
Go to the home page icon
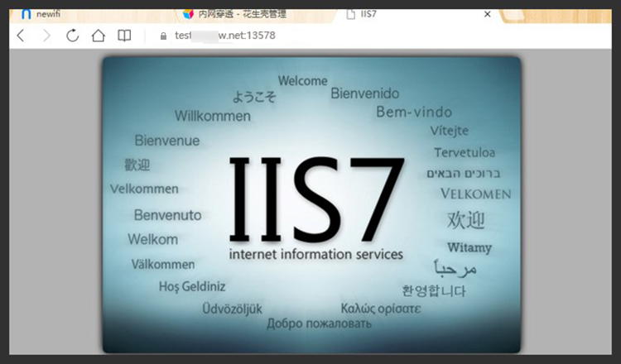tap(98, 36)
